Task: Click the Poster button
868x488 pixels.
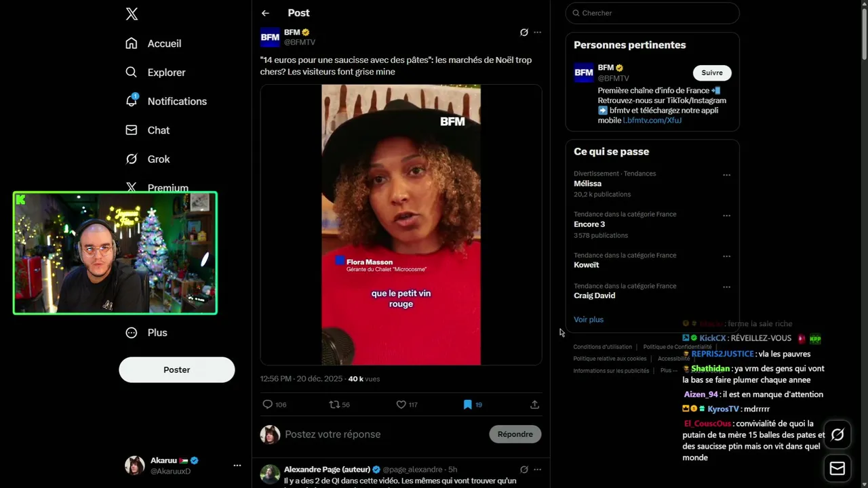Action: coord(177,370)
